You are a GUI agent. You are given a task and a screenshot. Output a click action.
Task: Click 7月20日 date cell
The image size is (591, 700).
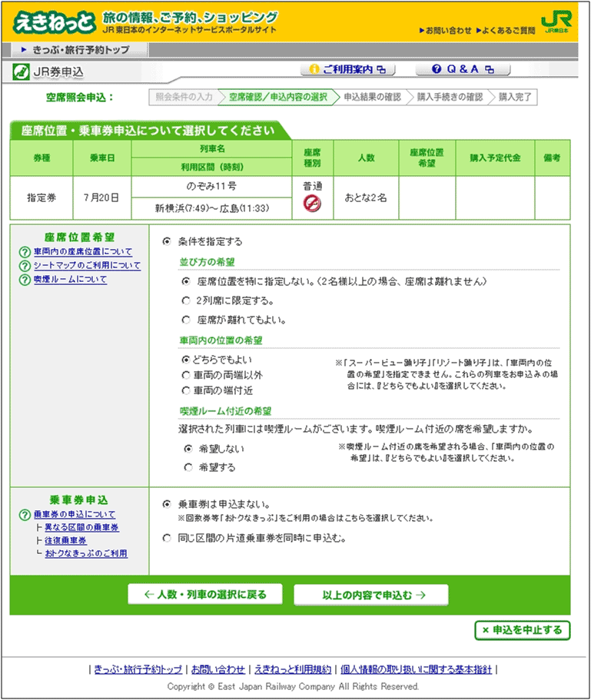tap(101, 197)
